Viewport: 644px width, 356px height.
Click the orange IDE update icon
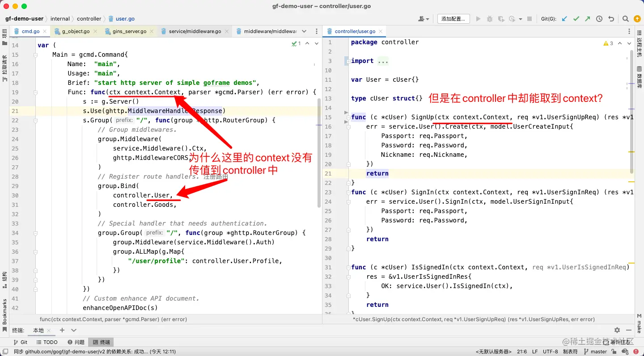pyautogui.click(x=637, y=19)
